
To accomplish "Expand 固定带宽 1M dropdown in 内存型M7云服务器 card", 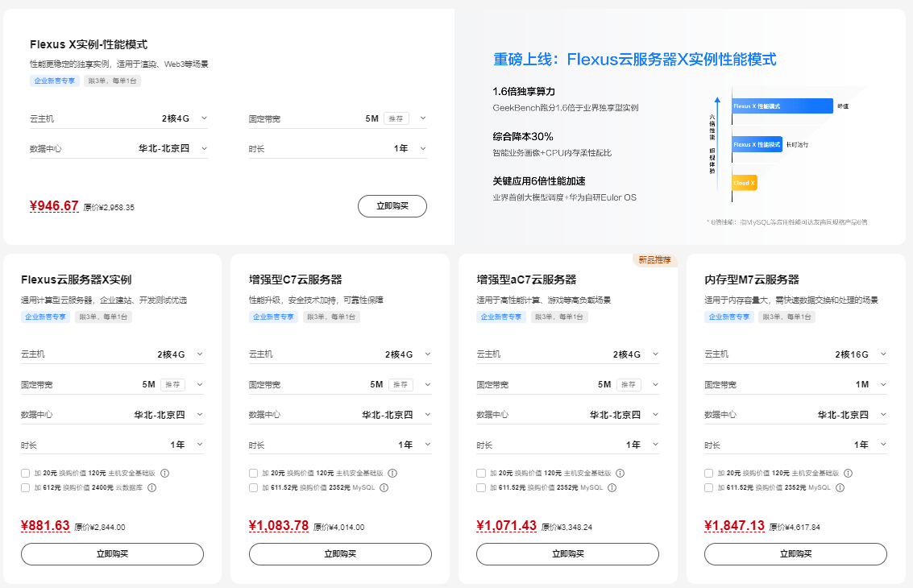I will tap(796, 385).
